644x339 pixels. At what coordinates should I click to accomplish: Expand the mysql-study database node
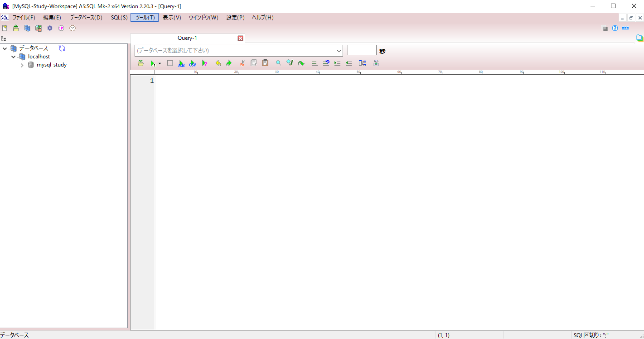click(x=22, y=65)
